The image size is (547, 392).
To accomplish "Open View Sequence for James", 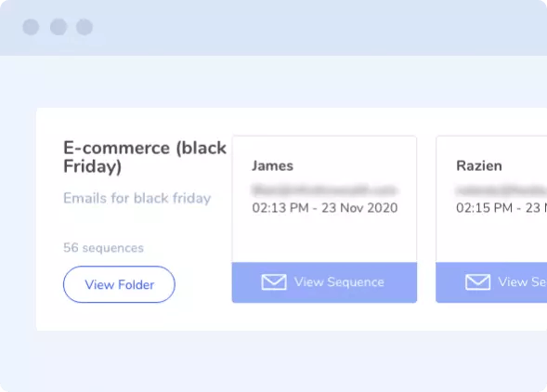I will pyautogui.click(x=324, y=282).
